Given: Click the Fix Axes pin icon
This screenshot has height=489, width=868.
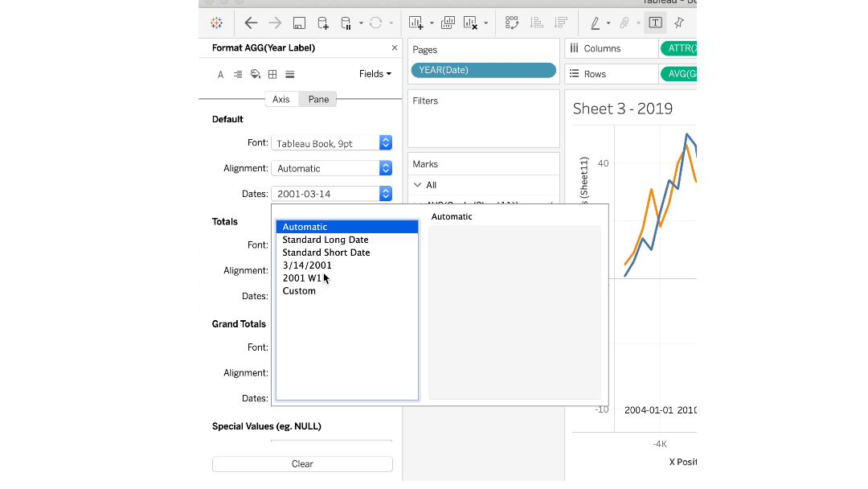Looking at the screenshot, I should 679,23.
